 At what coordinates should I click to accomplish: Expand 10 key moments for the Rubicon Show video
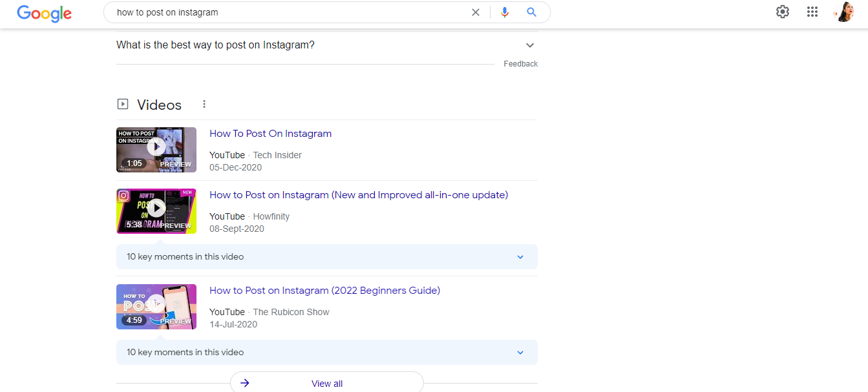[x=520, y=352]
